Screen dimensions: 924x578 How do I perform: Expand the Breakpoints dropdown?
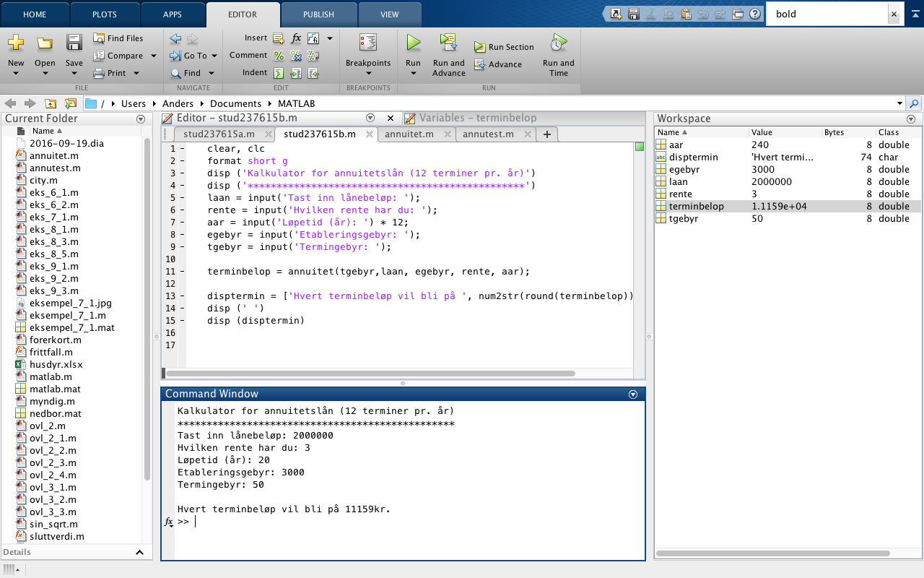pyautogui.click(x=368, y=74)
